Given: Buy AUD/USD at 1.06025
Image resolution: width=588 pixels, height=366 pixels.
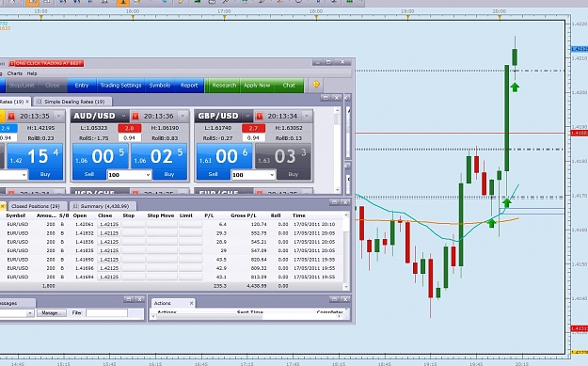Looking at the screenshot, I should click(x=159, y=156).
